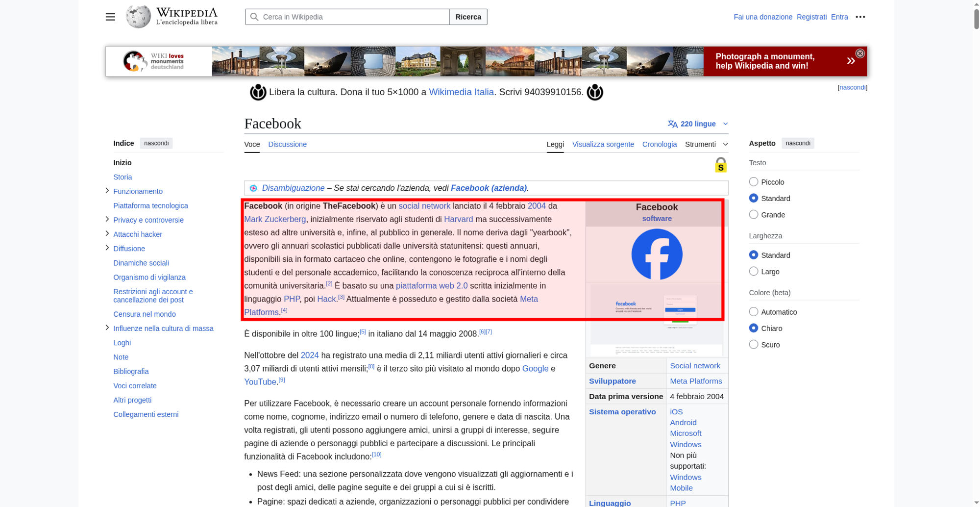980x507 pixels.
Task: Jump to Censura nel mondo section
Action: point(145,314)
